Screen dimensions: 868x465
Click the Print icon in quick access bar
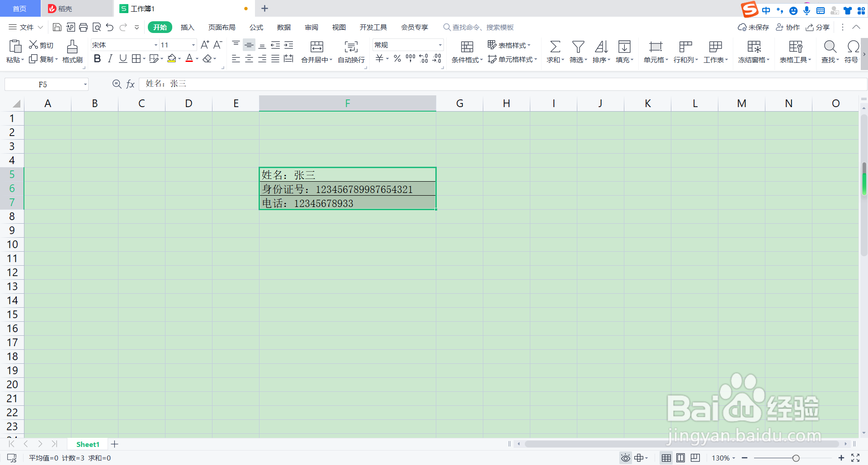(x=83, y=27)
